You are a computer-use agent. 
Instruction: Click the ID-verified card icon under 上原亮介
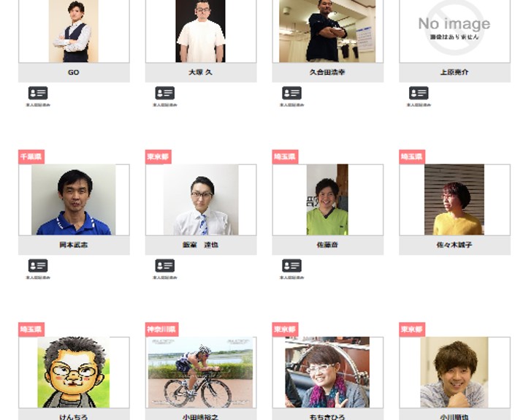[419, 93]
